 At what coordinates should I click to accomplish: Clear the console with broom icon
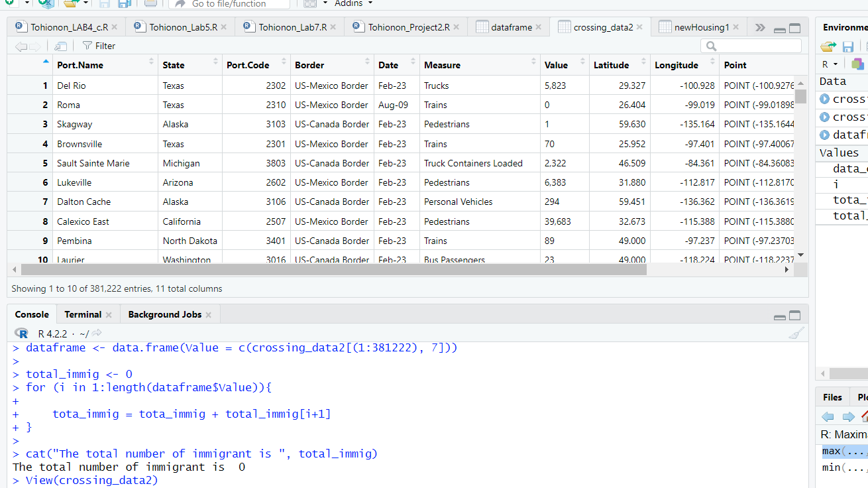(x=796, y=334)
